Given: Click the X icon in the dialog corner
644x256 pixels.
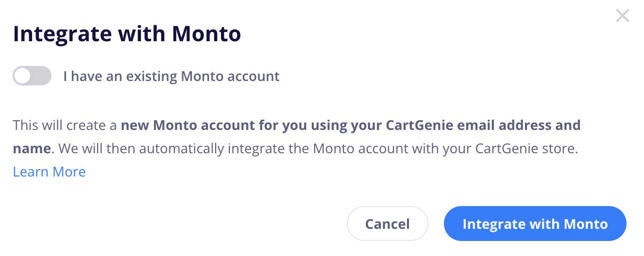Looking at the screenshot, I should pos(622,16).
